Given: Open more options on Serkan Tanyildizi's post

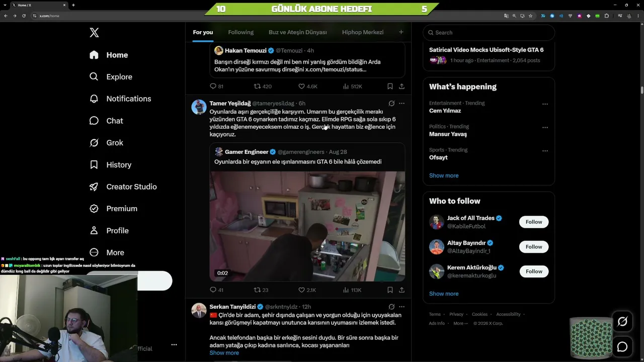Looking at the screenshot, I should (x=401, y=307).
